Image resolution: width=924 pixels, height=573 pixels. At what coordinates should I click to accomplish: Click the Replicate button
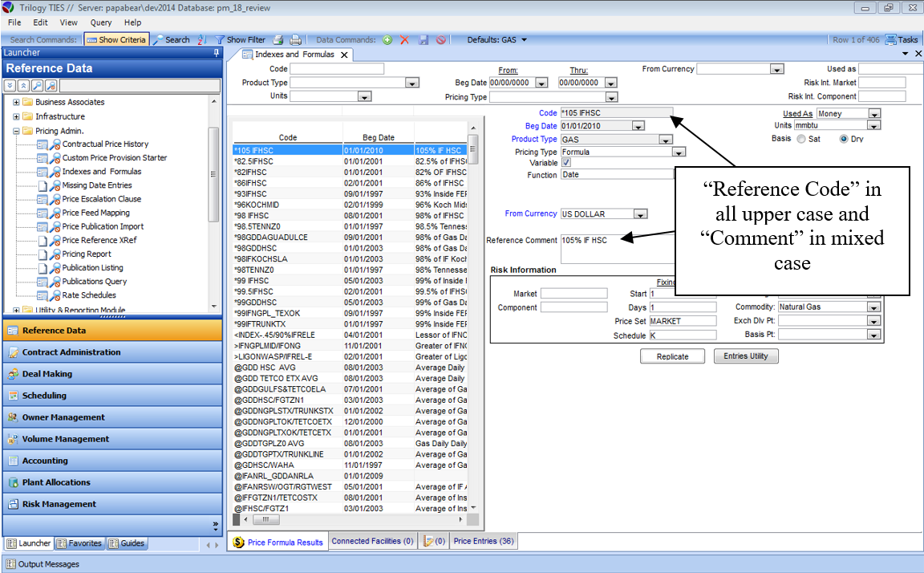click(x=672, y=356)
